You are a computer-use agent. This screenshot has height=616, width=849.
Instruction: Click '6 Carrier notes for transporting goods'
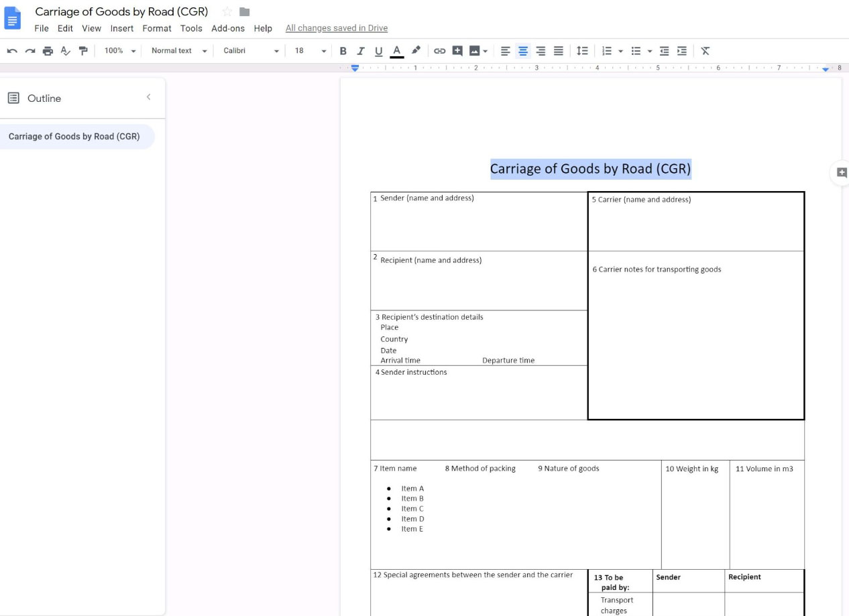pyautogui.click(x=657, y=269)
